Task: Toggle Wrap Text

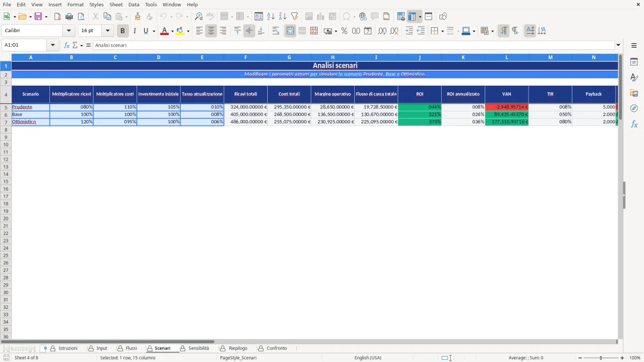Action: 276,31
